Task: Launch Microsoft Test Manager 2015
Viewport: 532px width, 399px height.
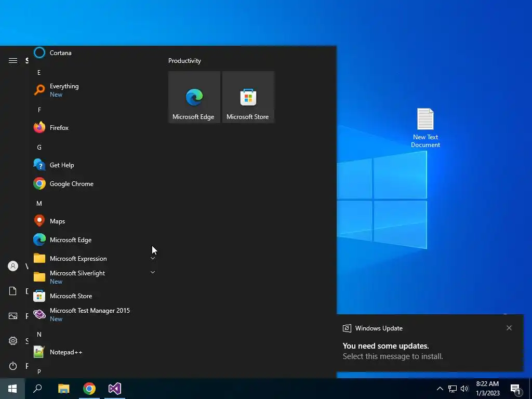Action: click(94, 314)
